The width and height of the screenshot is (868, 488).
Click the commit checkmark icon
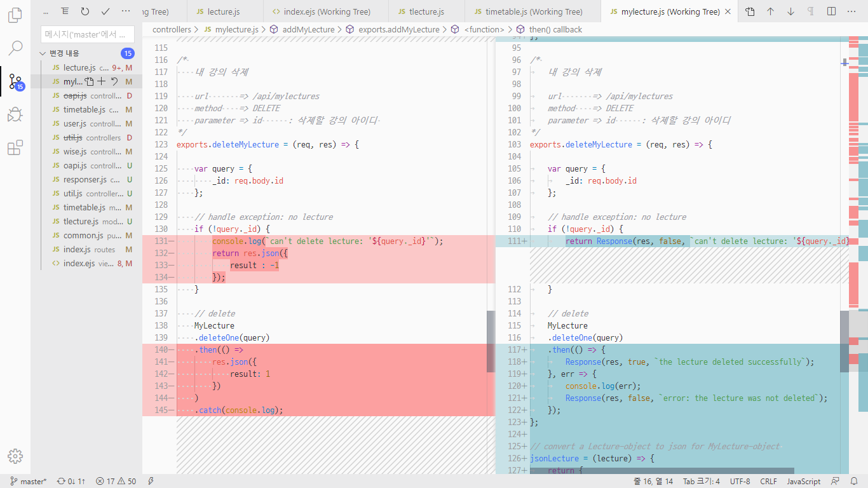click(x=105, y=11)
